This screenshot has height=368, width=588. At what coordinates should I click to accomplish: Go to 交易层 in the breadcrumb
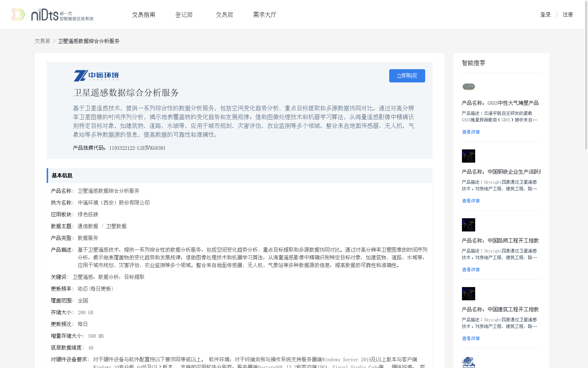pyautogui.click(x=42, y=41)
